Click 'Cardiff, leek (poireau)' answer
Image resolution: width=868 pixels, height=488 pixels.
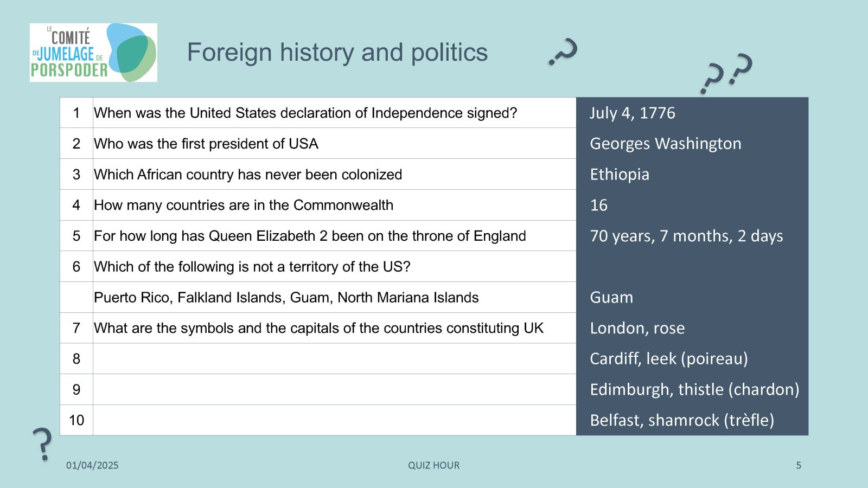669,359
